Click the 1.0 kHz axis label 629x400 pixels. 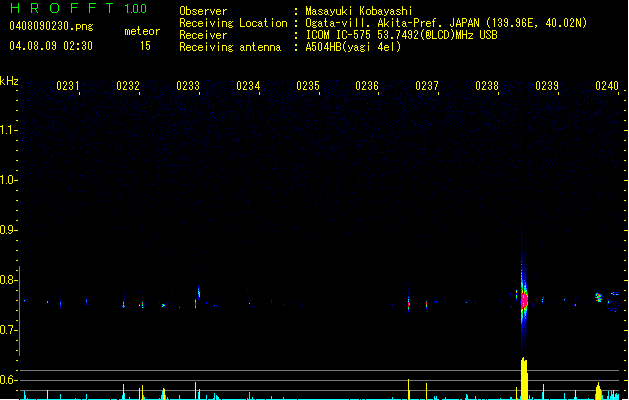(7, 180)
